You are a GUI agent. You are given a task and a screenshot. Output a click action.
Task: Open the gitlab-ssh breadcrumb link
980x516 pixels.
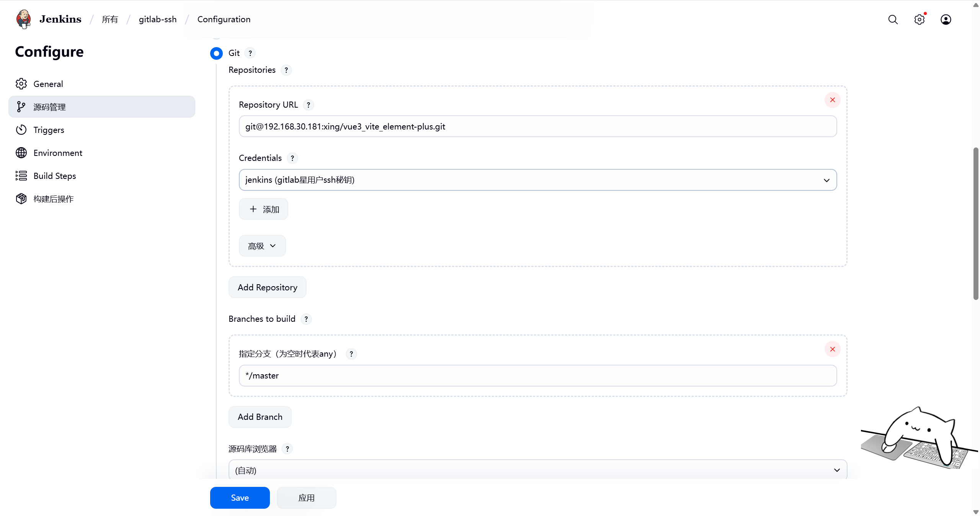tap(158, 20)
